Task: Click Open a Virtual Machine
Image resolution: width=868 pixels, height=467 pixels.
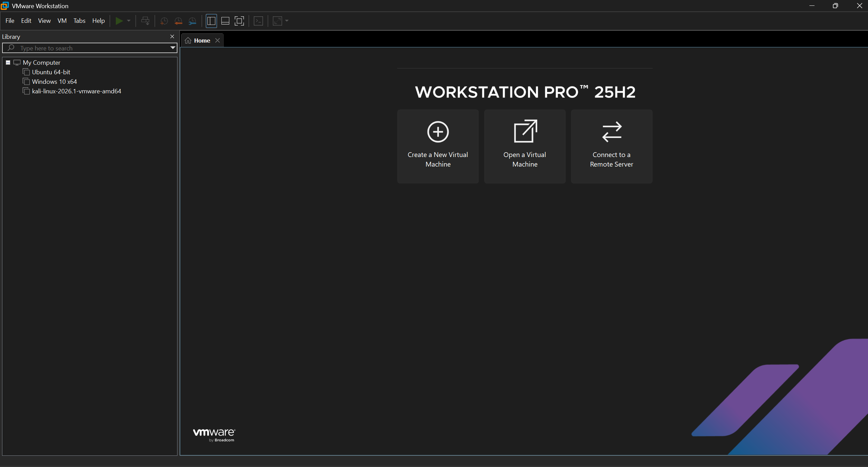Action: click(525, 146)
